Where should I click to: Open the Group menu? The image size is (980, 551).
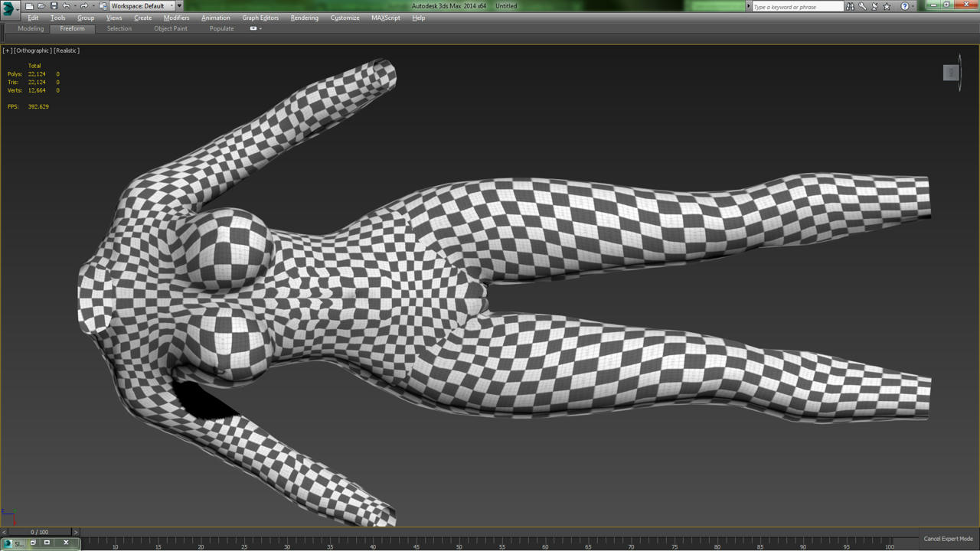pos(86,18)
